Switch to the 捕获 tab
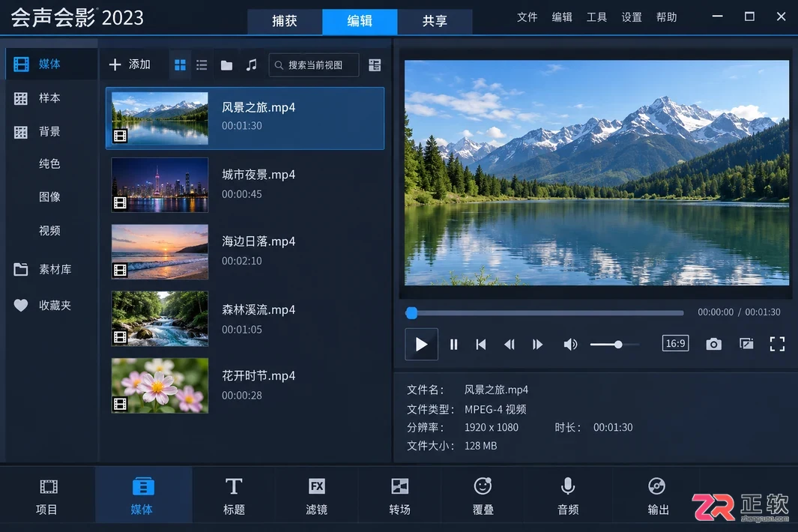This screenshot has width=798, height=532. pyautogui.click(x=285, y=21)
